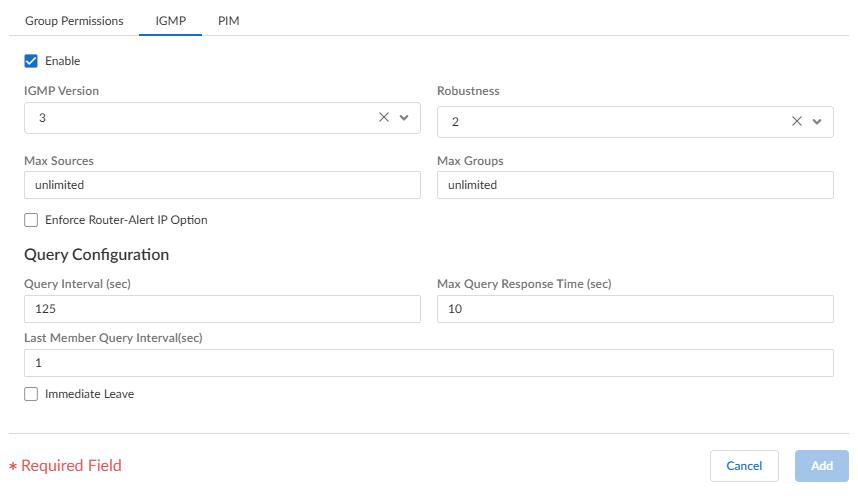Switch to the PIM tab
Image resolution: width=858 pixels, height=502 pixels.
(x=228, y=20)
